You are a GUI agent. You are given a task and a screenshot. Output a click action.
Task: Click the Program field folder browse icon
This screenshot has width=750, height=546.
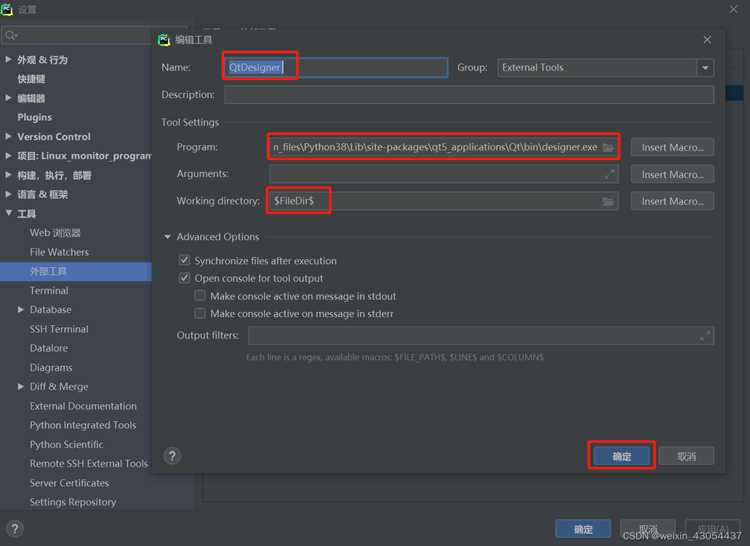coord(608,147)
